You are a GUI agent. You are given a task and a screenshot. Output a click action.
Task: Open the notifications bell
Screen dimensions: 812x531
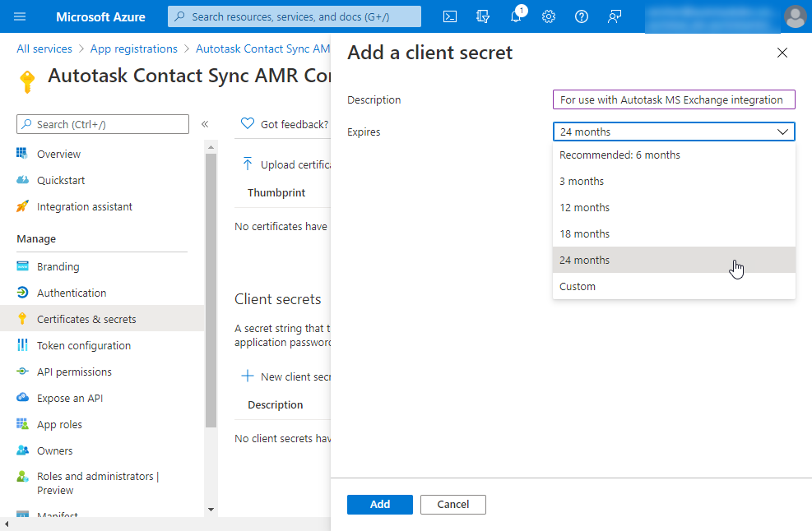[x=516, y=16]
